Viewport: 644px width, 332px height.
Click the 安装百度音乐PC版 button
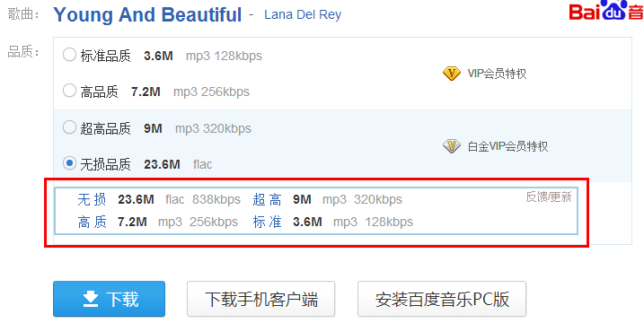click(442, 299)
